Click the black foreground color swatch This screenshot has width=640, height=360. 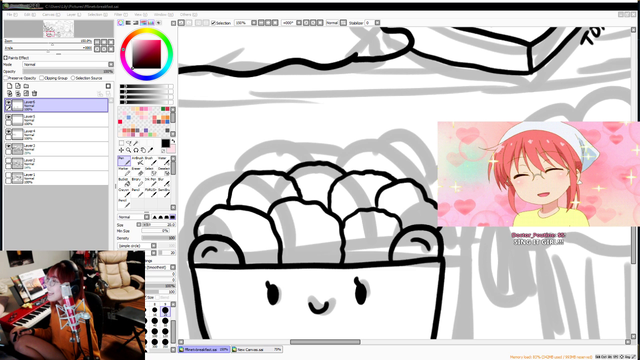[x=165, y=143]
